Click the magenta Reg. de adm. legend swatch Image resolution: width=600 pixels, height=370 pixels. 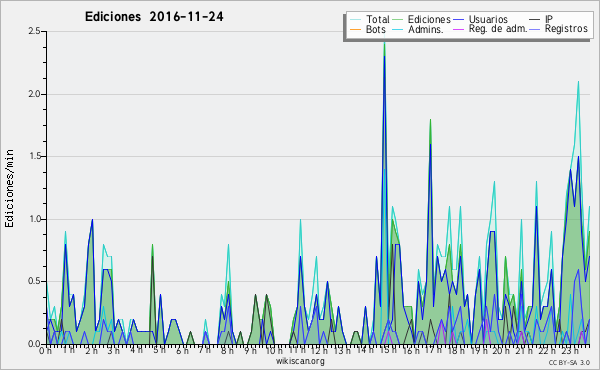point(458,29)
